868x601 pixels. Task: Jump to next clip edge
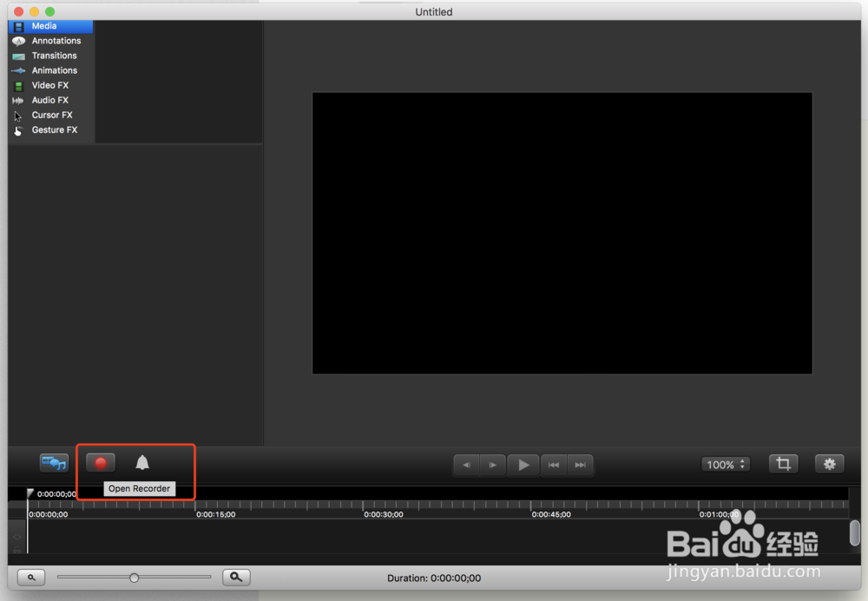click(x=580, y=465)
